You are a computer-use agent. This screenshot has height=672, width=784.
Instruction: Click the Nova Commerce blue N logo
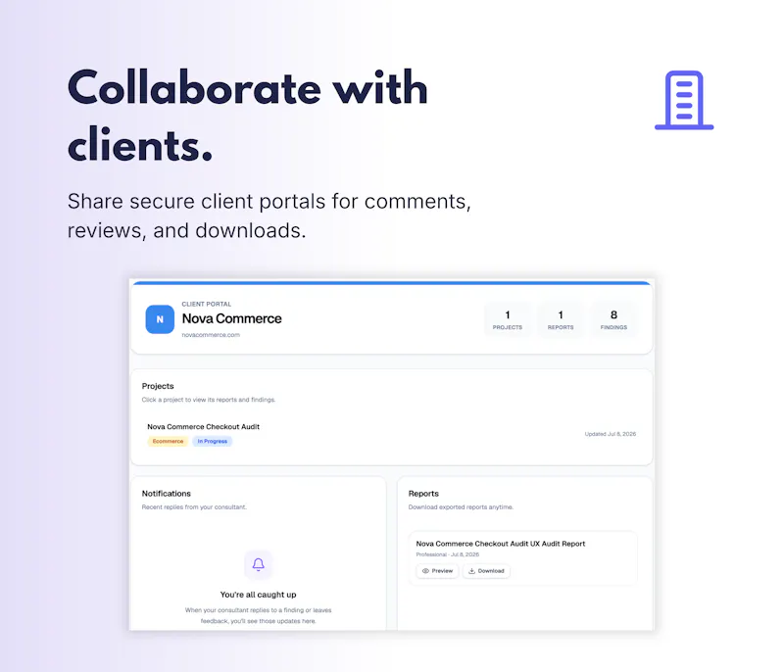pyautogui.click(x=160, y=319)
